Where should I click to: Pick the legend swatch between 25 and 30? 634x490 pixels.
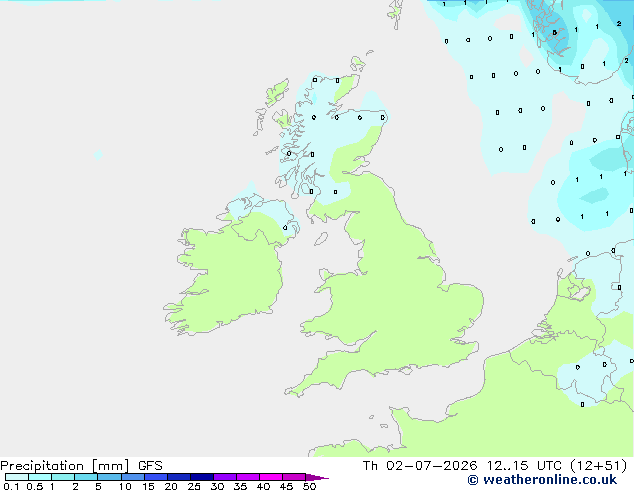pyautogui.click(x=202, y=477)
